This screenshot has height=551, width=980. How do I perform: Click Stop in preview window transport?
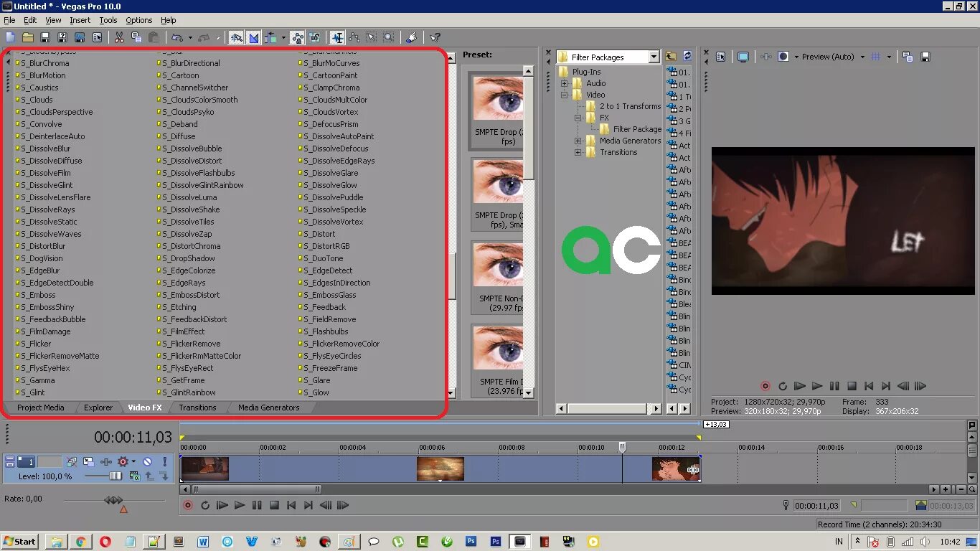(852, 386)
